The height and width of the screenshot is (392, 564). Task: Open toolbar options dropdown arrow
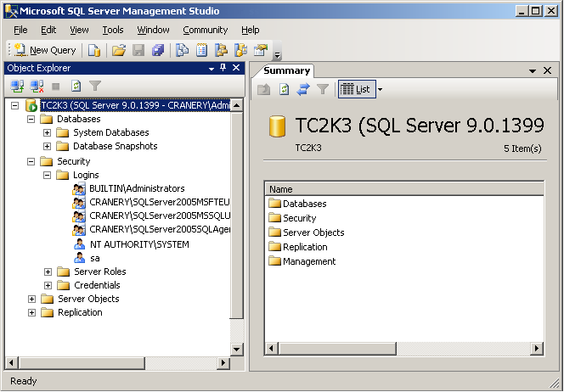[x=277, y=55]
